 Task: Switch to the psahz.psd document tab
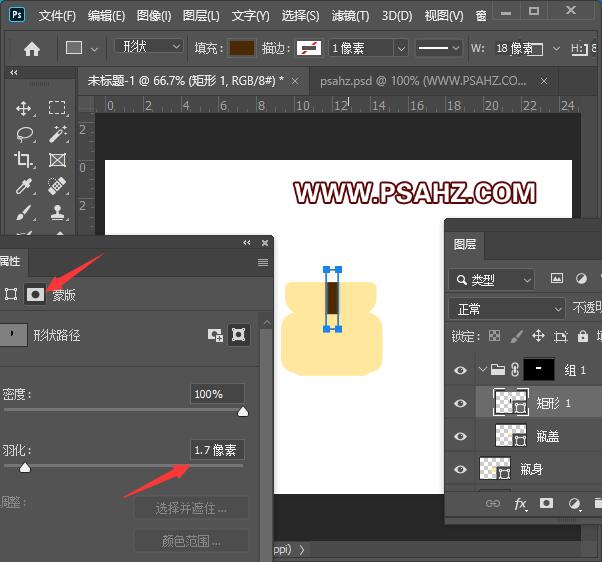coord(423,81)
